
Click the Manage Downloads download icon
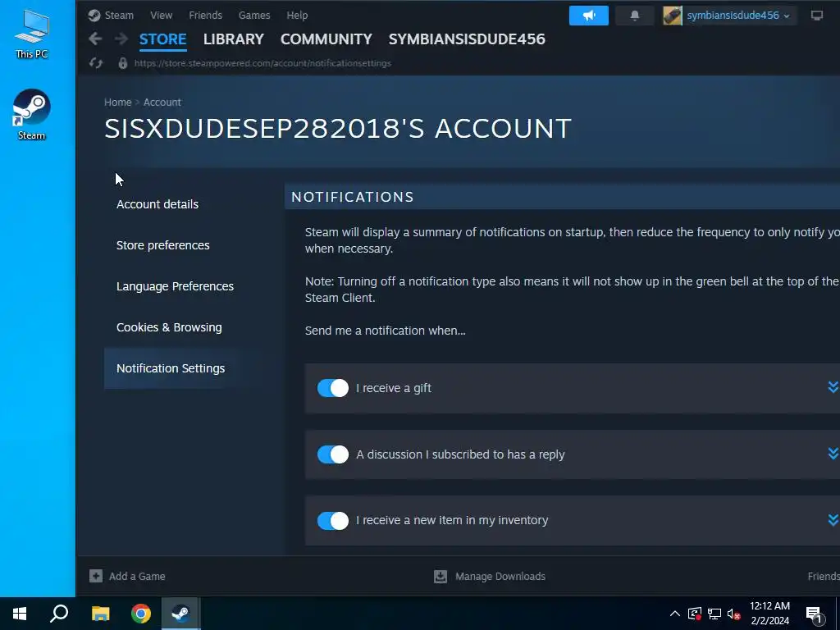pos(441,577)
